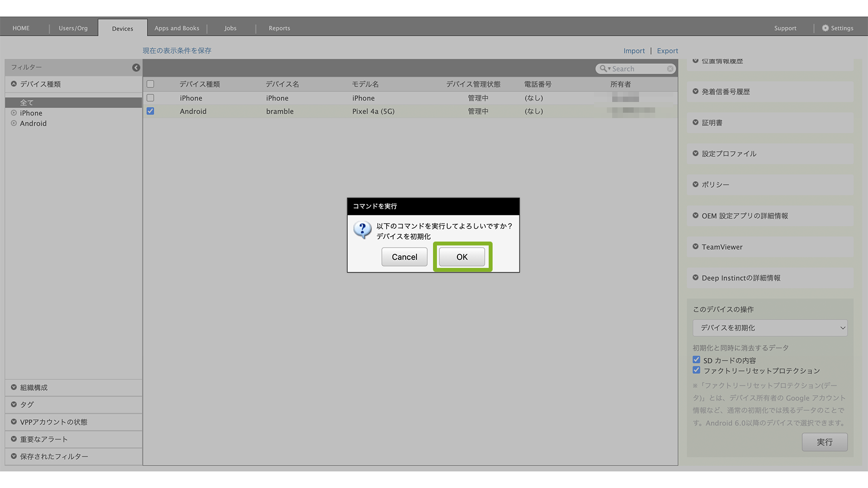The height and width of the screenshot is (488, 868).
Task: Collapse the フィルター sidebar with arrow icon
Action: click(136, 68)
